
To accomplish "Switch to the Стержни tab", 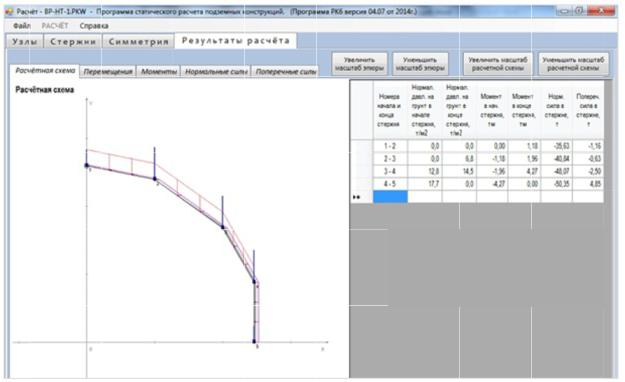I will pos(73,41).
